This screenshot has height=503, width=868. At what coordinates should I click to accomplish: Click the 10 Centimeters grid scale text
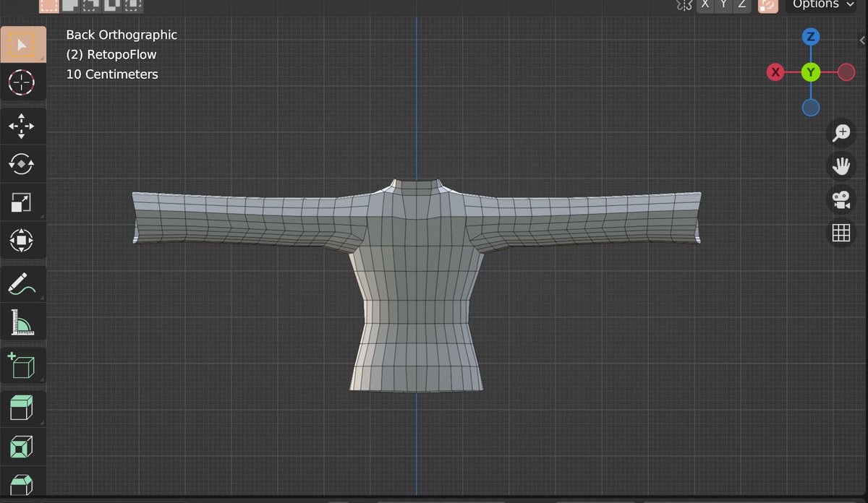(x=112, y=74)
